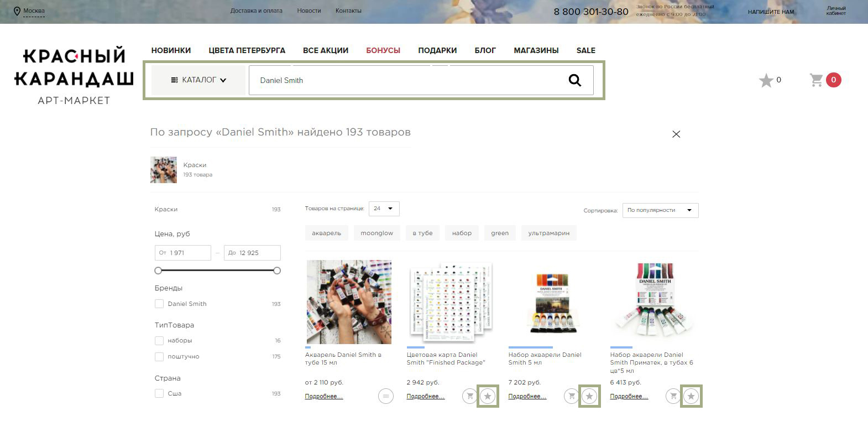Open the По популярности sort dropdown
Screen dimensions: 868x421
coord(660,210)
